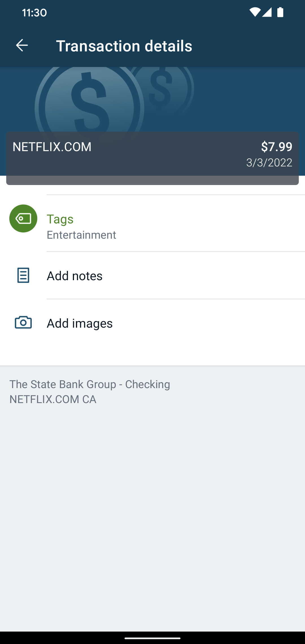Image resolution: width=305 pixels, height=644 pixels.
Task: Tap the Wi-Fi status icon
Action: point(254,12)
